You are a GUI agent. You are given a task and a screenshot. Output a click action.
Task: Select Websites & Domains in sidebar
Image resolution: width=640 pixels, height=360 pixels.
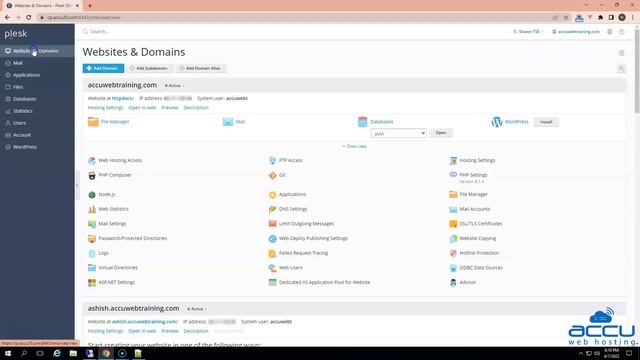click(x=37, y=51)
